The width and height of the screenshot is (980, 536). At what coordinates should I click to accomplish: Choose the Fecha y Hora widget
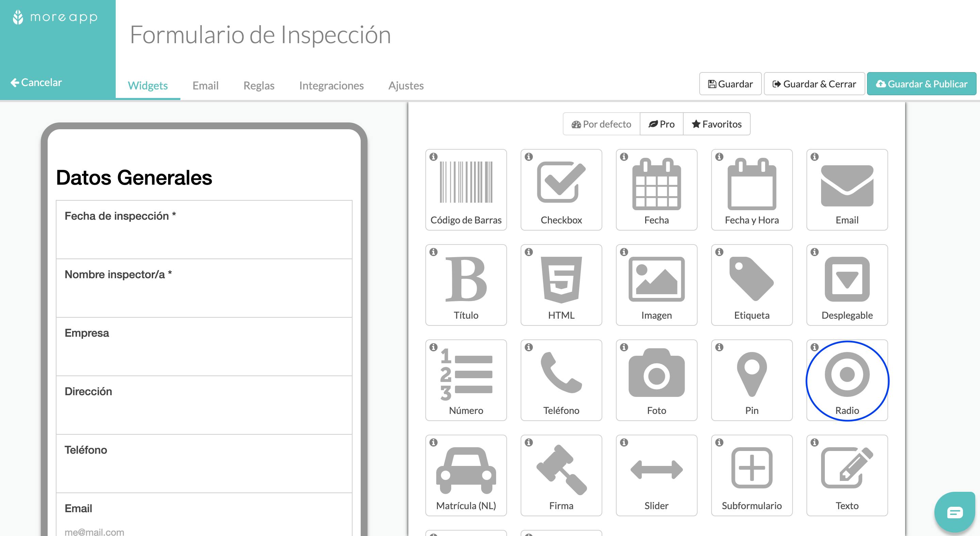(752, 190)
